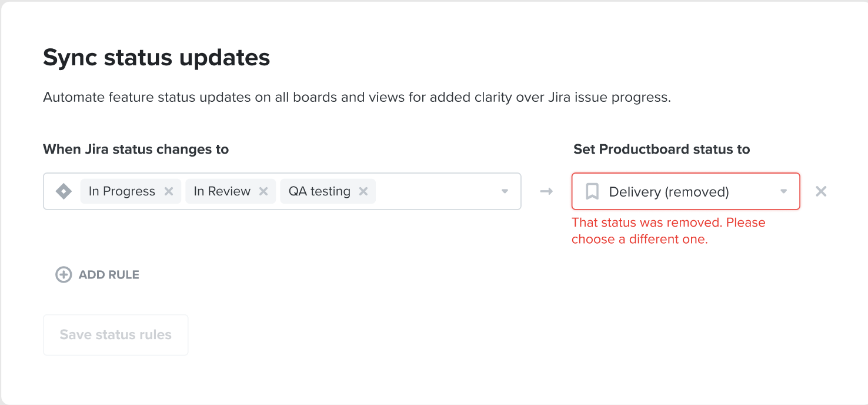Click the plus icon next to ADD RULE

coord(63,274)
